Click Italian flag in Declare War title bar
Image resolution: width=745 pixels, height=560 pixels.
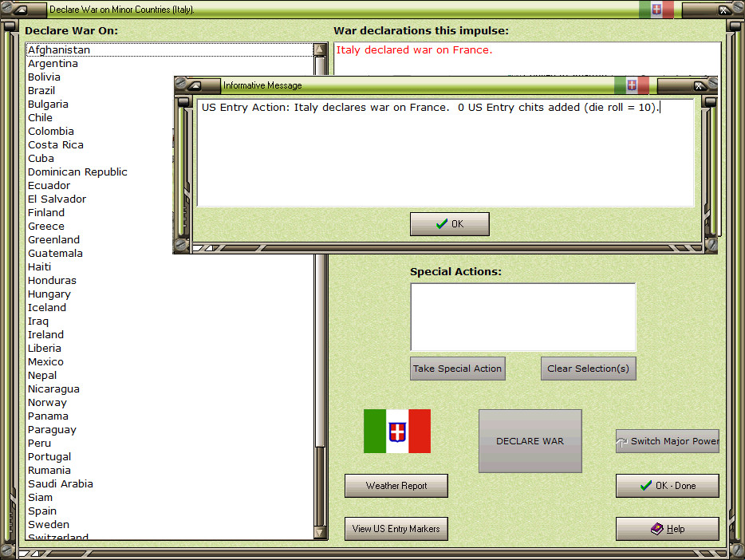(656, 10)
